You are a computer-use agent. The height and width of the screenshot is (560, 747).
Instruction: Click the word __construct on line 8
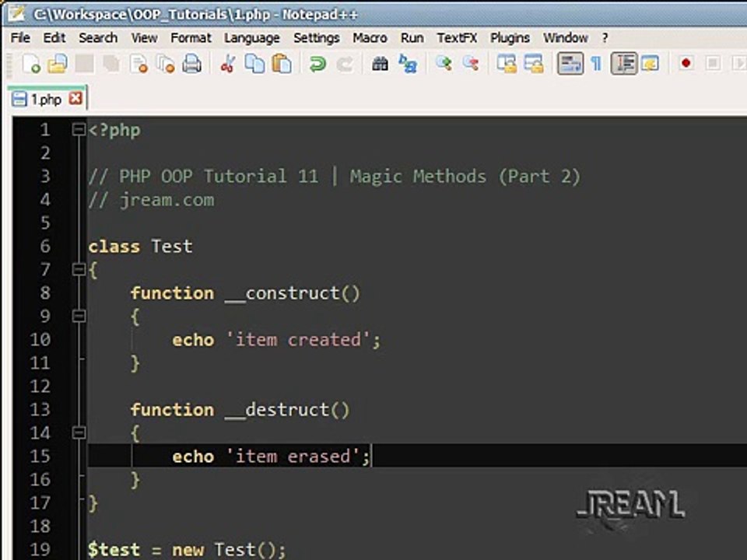(x=282, y=293)
